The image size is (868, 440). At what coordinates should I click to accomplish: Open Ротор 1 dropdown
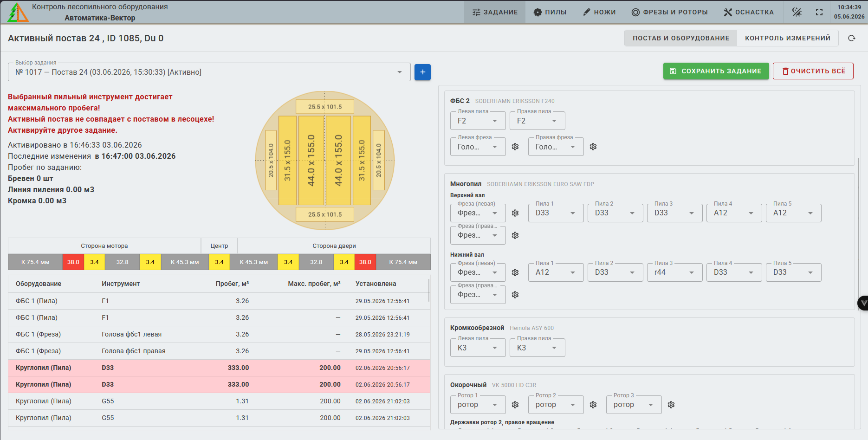[478, 405]
